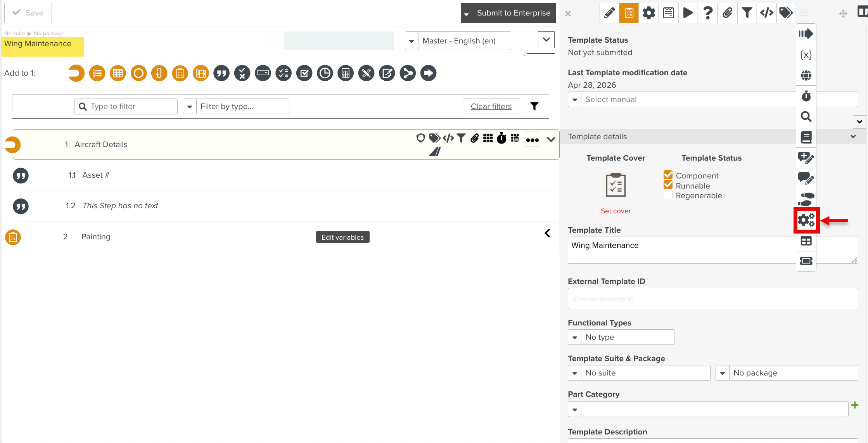
Task: Add a green plus Part Category
Action: pyautogui.click(x=855, y=405)
